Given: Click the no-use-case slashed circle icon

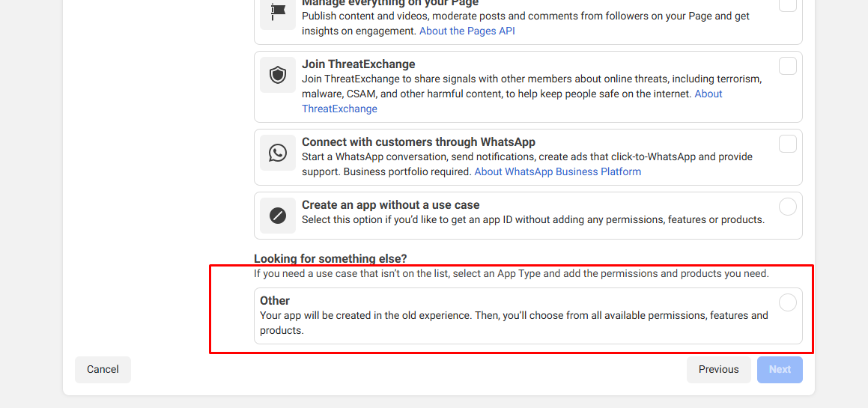Looking at the screenshot, I should pos(278,216).
